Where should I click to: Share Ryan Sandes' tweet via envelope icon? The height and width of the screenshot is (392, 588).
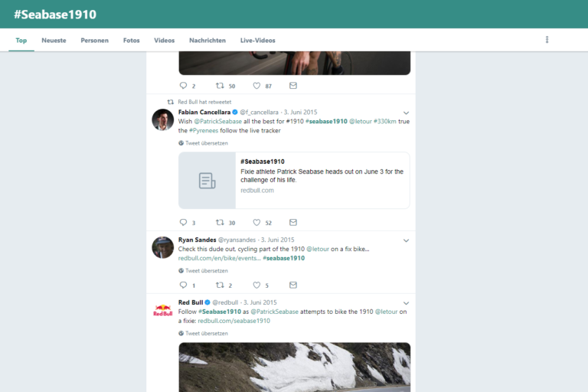pos(293,285)
